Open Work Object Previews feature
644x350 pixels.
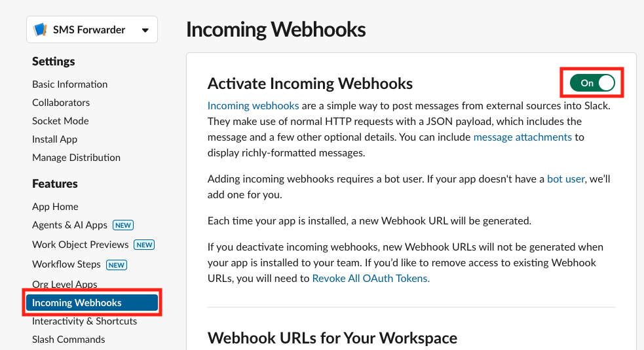(x=80, y=245)
